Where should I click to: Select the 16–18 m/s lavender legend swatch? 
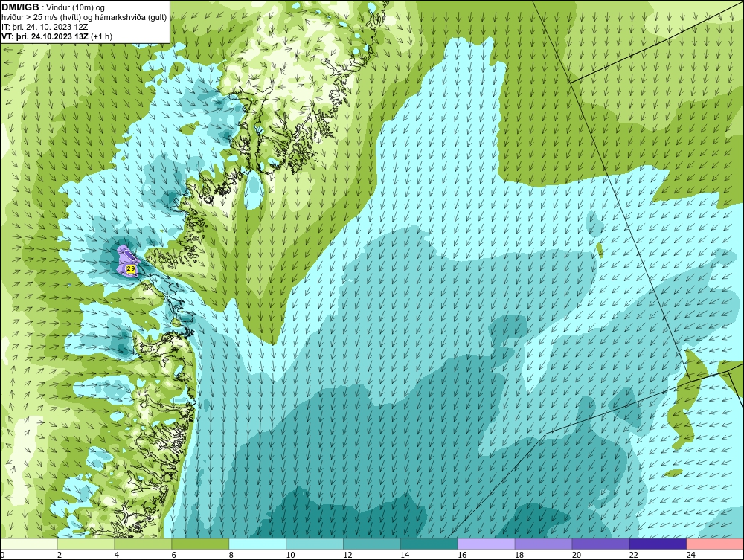coord(487,544)
